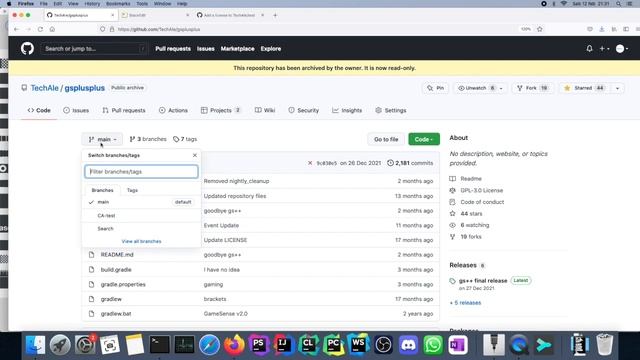Open the Insights tab
The width and height of the screenshot is (640, 360).
[x=347, y=110]
